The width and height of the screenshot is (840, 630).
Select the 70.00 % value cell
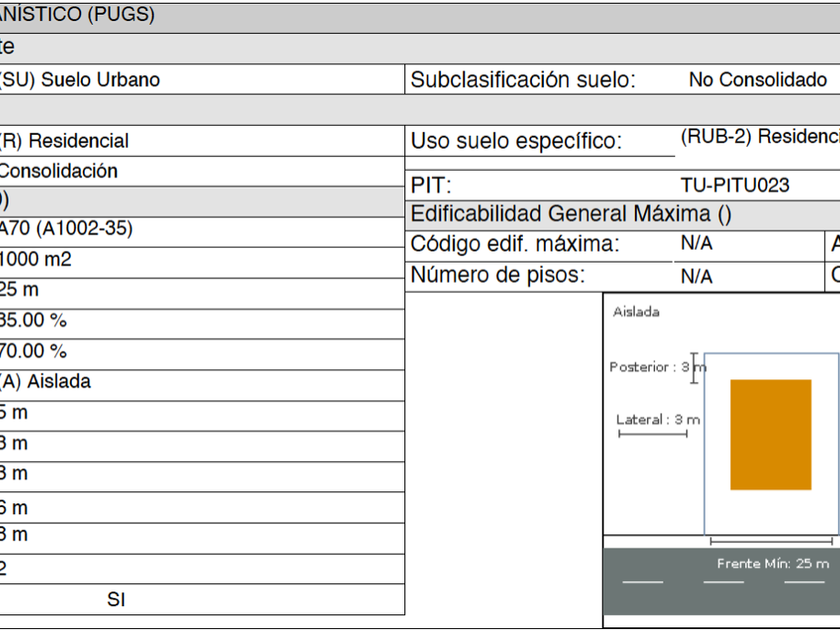coord(34,352)
